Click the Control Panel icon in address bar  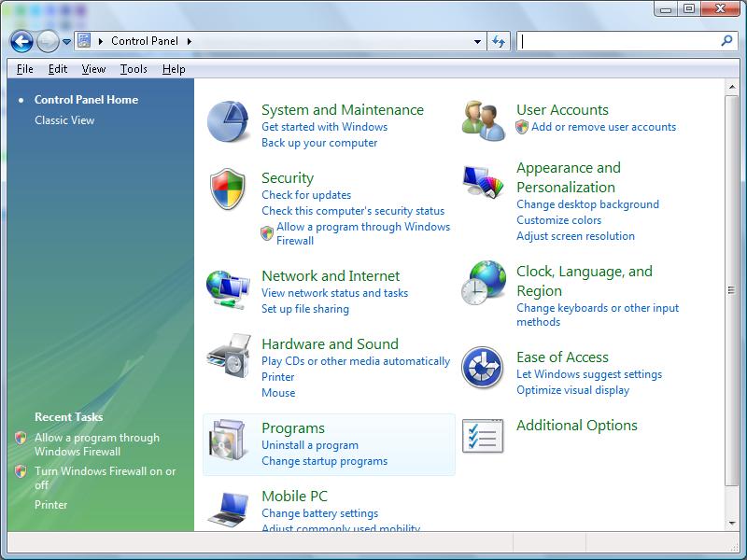pos(84,40)
